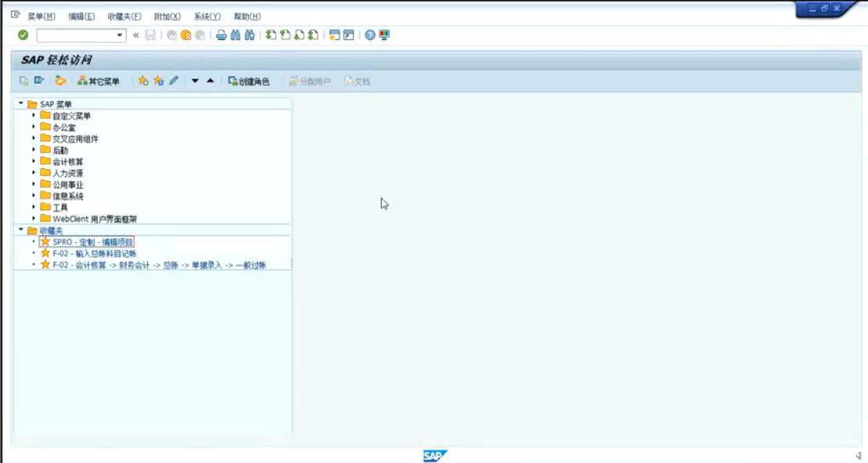Expand the 会计核算 folder

point(34,161)
